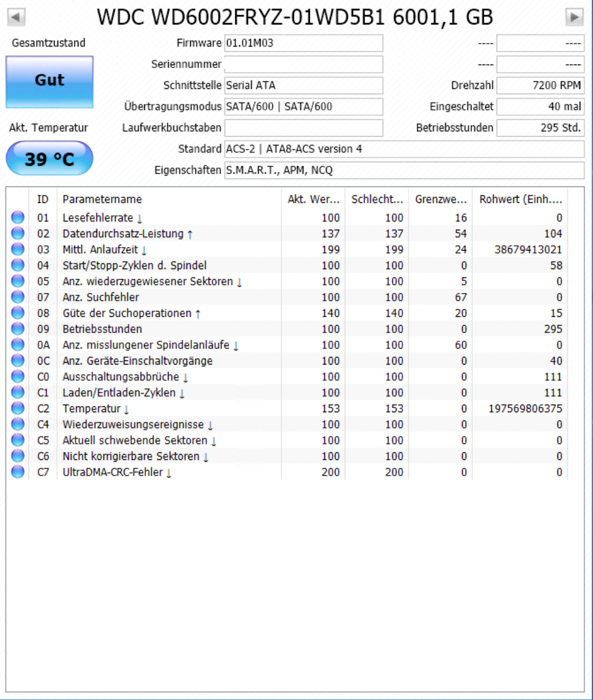Click the 0A ID cell
Screen dimensions: 593x700
(x=44, y=345)
